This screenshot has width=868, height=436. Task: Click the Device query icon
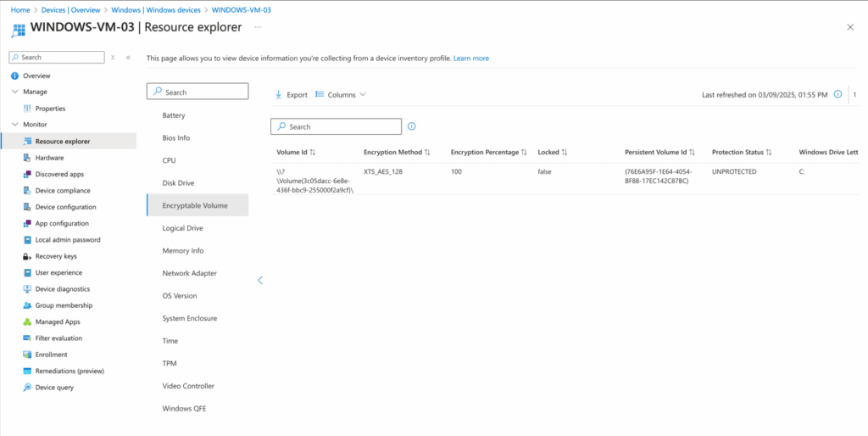tap(27, 388)
